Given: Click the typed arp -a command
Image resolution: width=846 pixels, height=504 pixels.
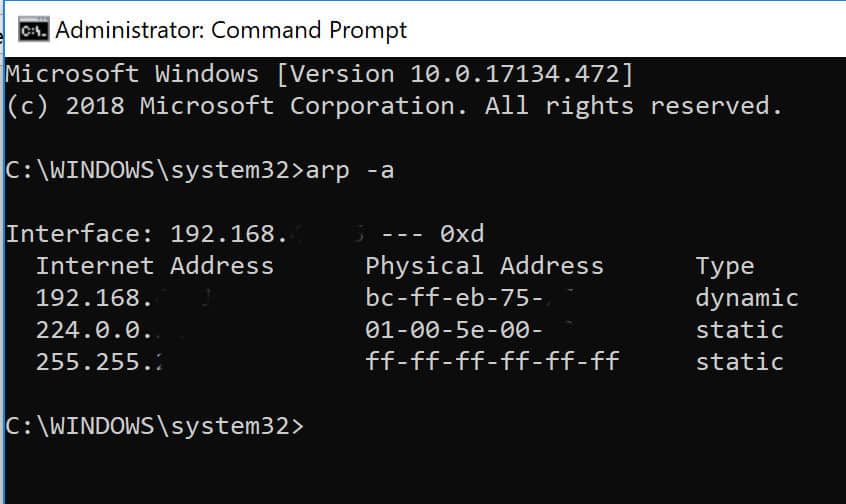Looking at the screenshot, I should [350, 171].
